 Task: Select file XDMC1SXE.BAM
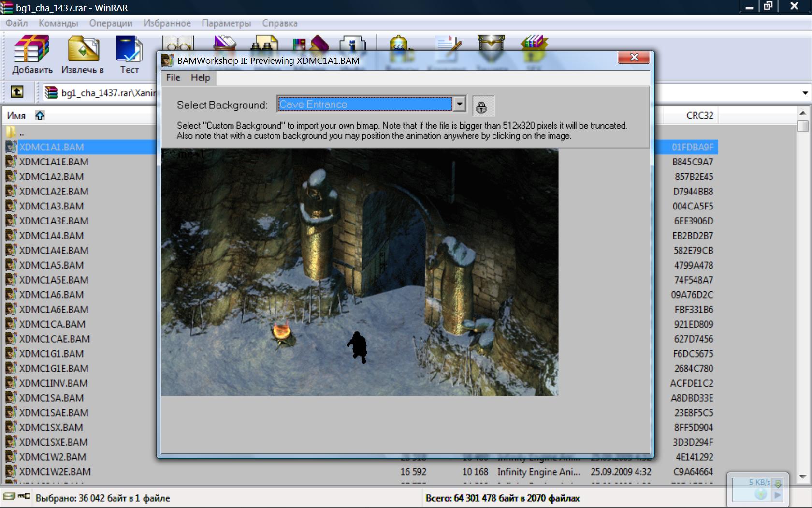click(x=53, y=442)
